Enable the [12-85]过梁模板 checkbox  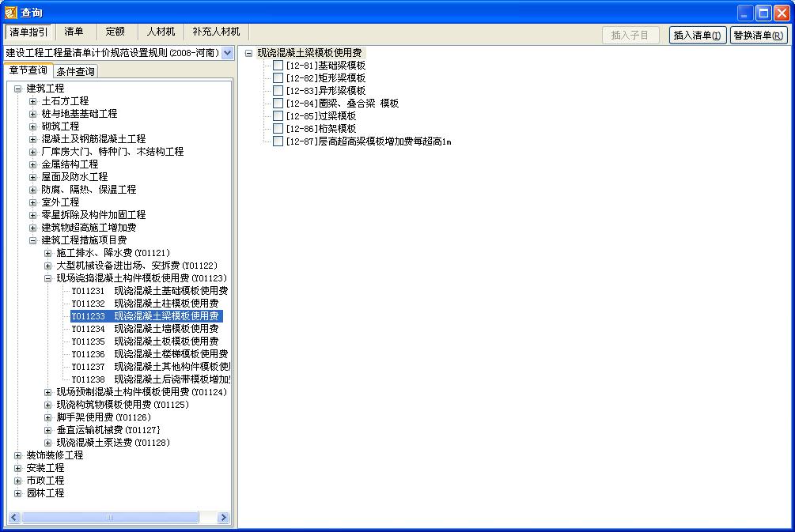pyautogui.click(x=278, y=116)
